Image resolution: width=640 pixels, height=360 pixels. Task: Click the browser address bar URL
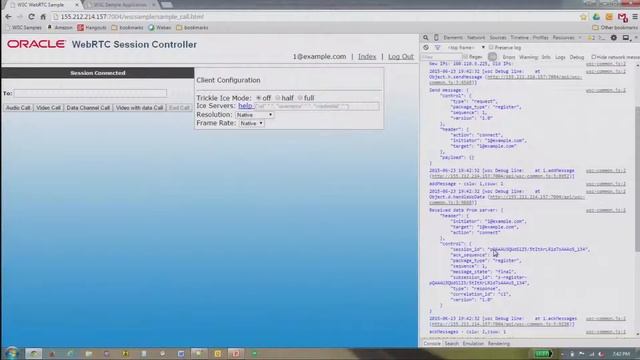[x=132, y=17]
